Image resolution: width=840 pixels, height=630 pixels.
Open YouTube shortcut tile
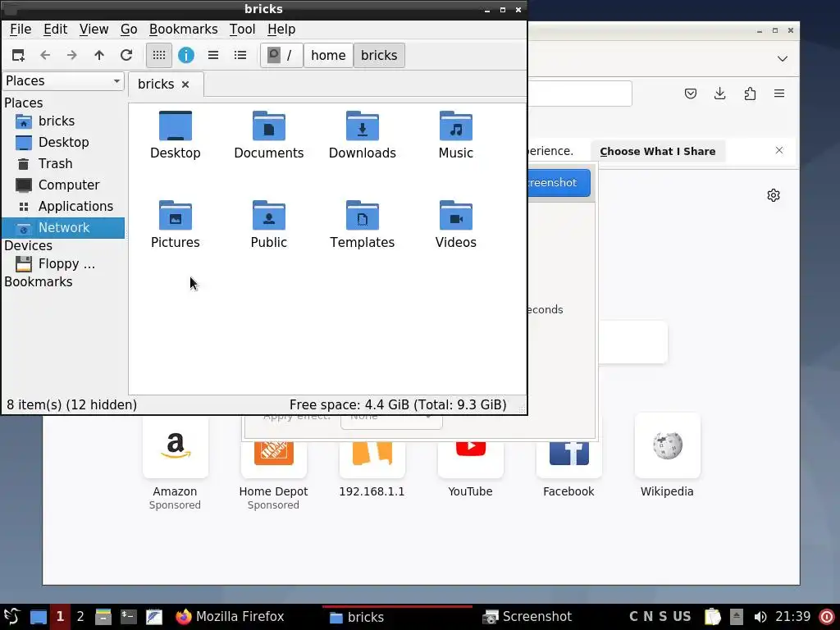click(x=470, y=461)
